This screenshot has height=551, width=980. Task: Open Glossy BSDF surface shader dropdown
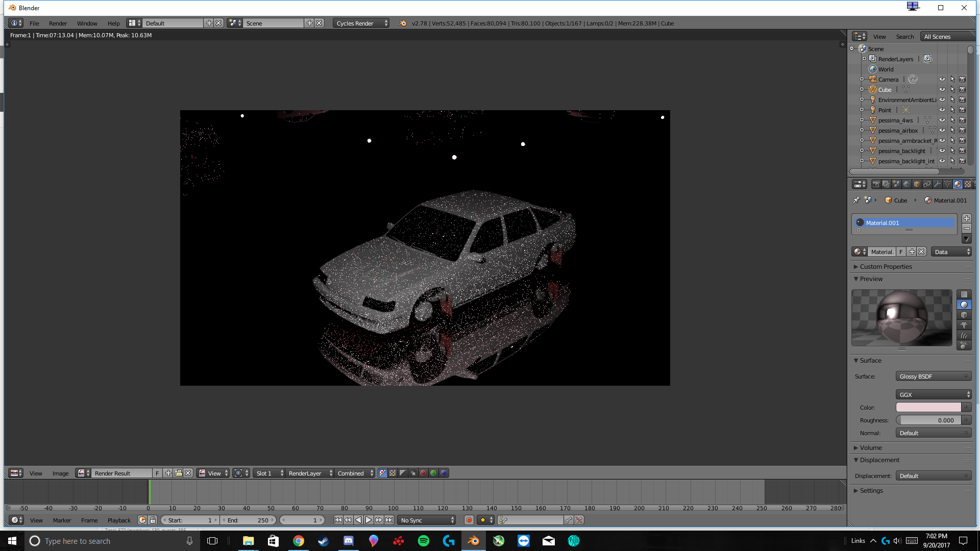[x=933, y=377]
